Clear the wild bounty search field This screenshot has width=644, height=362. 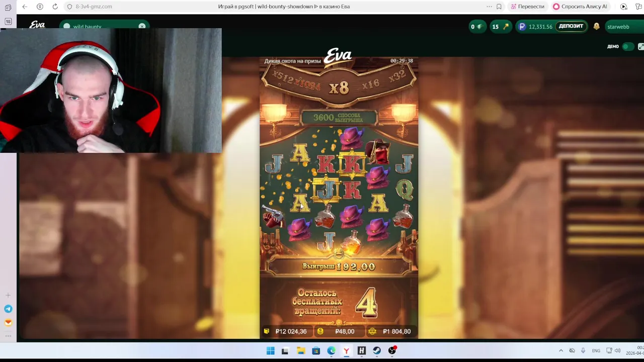142,26
